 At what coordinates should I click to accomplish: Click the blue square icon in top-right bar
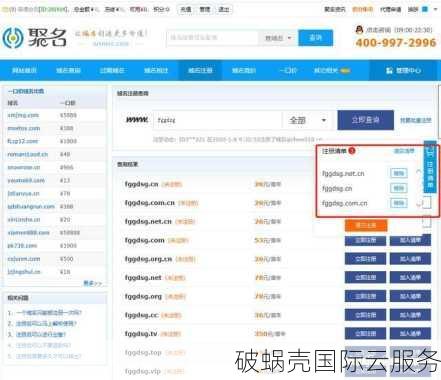click(425, 9)
